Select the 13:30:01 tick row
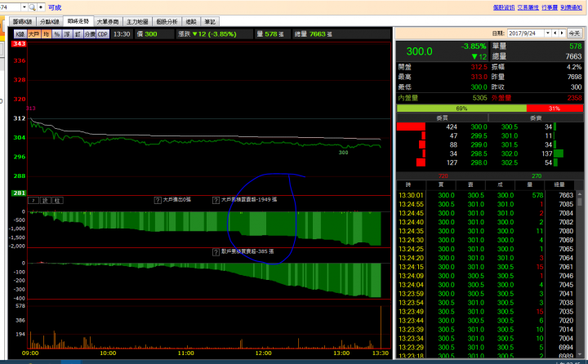The image size is (588, 364). [x=486, y=195]
